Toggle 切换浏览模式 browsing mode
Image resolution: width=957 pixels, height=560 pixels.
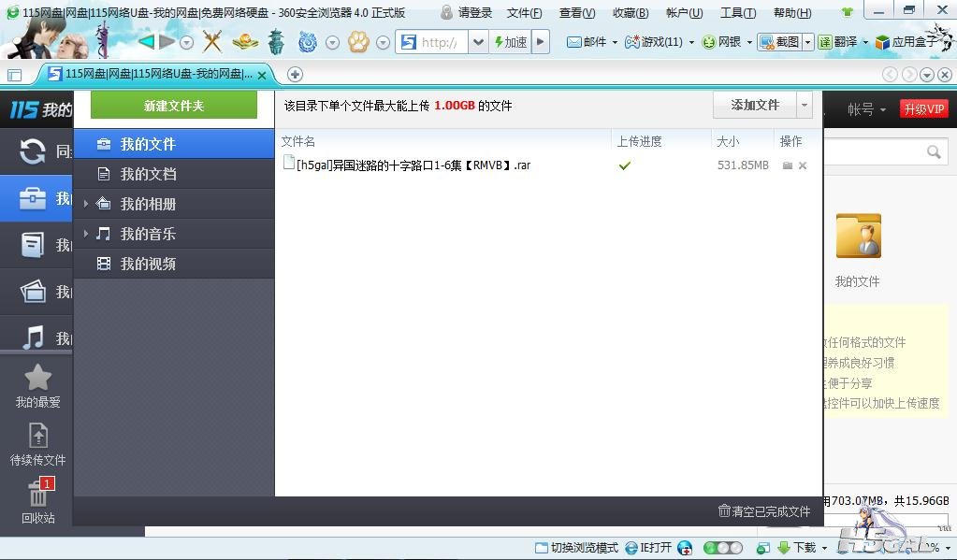[x=576, y=548]
